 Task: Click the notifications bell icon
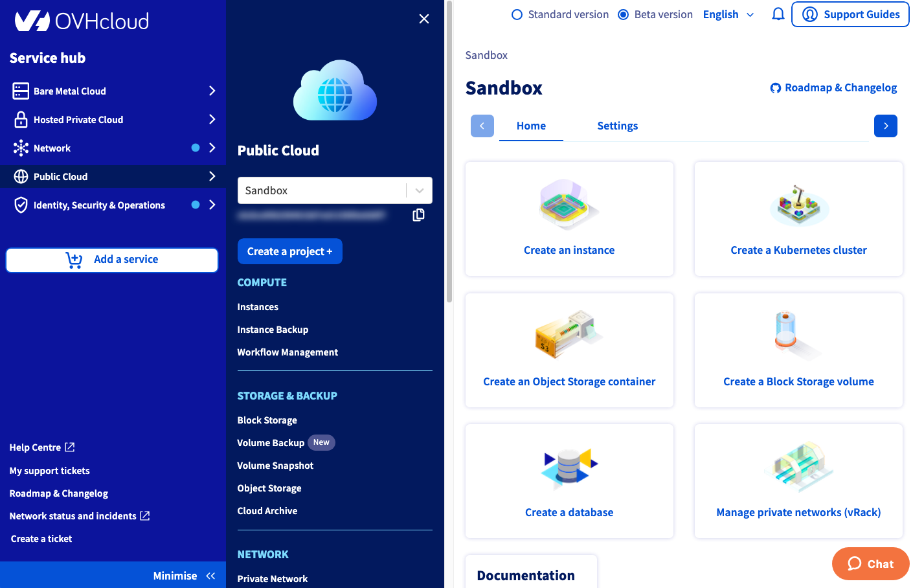[778, 14]
